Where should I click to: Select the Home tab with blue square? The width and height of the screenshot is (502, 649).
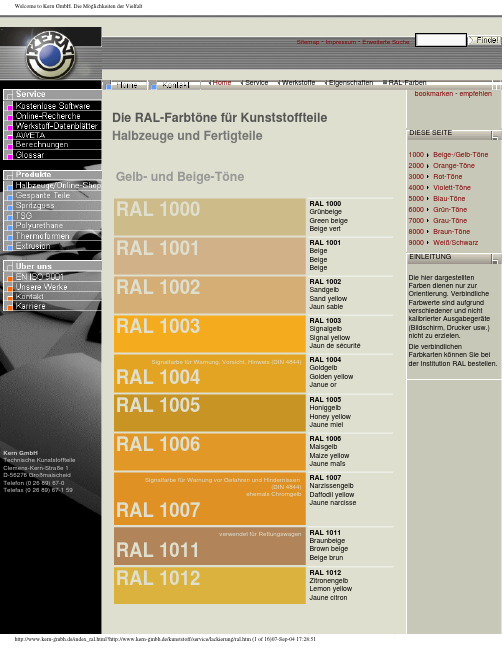125,85
